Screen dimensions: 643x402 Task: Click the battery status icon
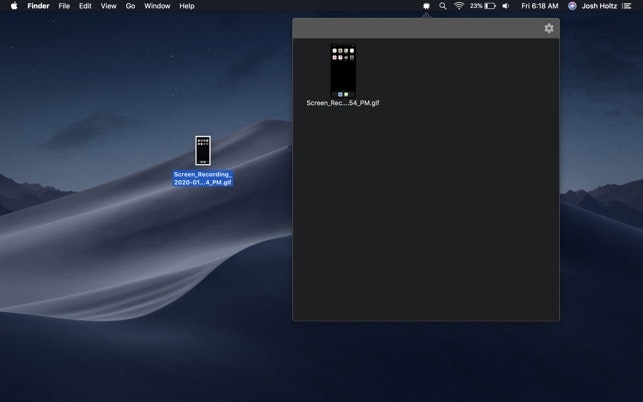coord(490,6)
